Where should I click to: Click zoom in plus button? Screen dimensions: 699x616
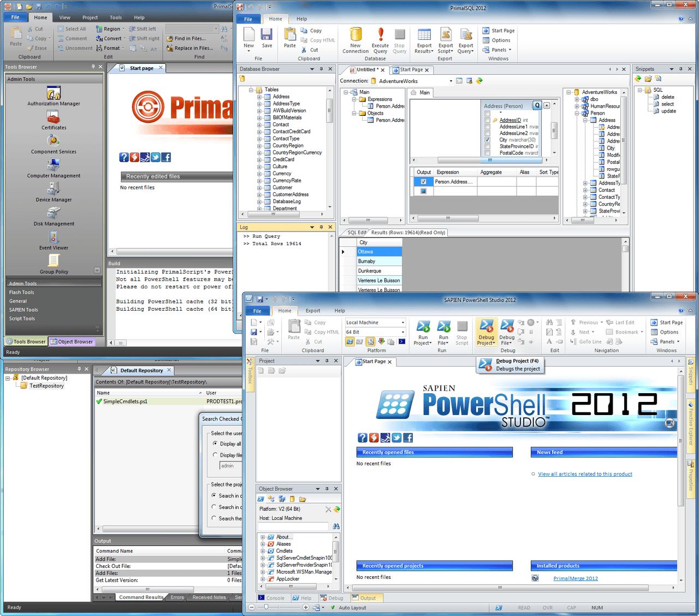tap(306, 607)
